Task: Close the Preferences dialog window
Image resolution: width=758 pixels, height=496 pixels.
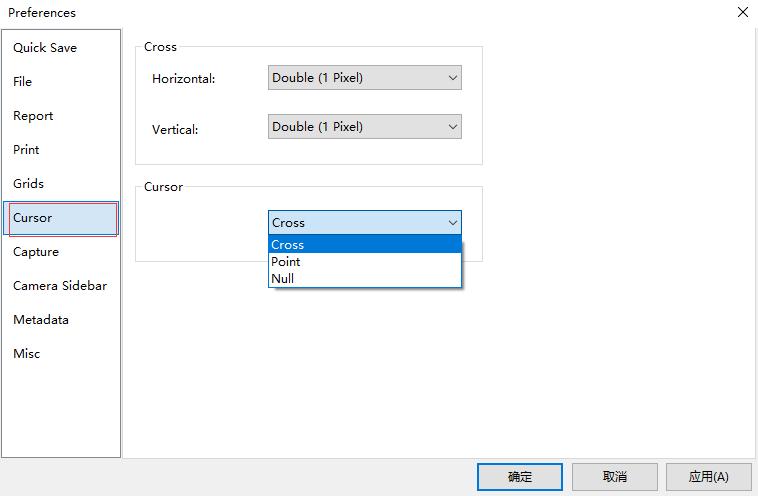Action: tap(742, 13)
